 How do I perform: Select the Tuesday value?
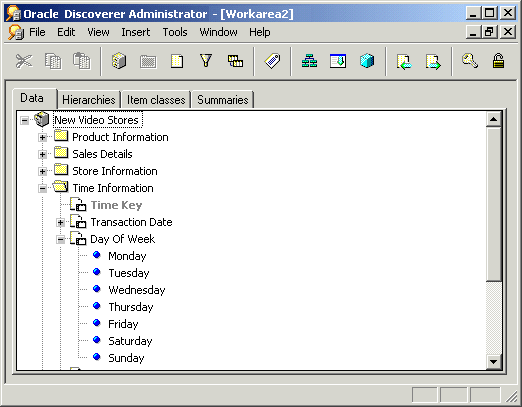129,273
